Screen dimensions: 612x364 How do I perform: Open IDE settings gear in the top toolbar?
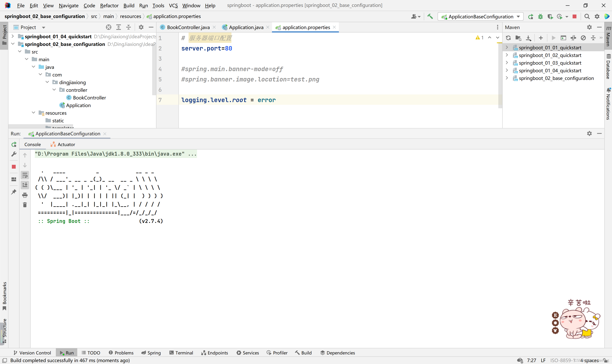pos(597,16)
